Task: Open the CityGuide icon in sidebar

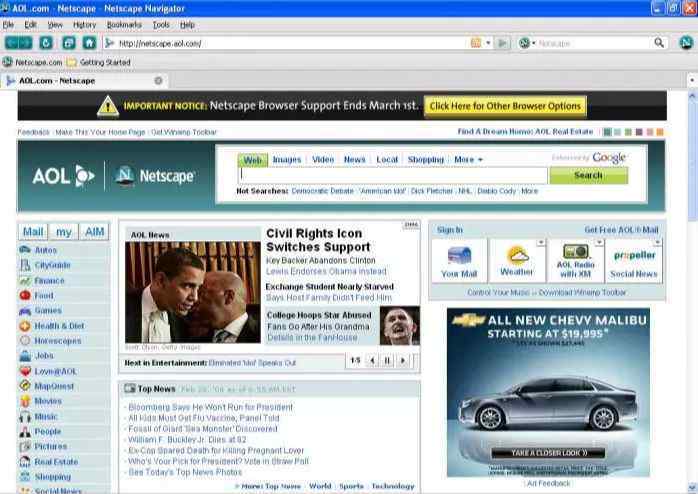Action: (x=25, y=265)
